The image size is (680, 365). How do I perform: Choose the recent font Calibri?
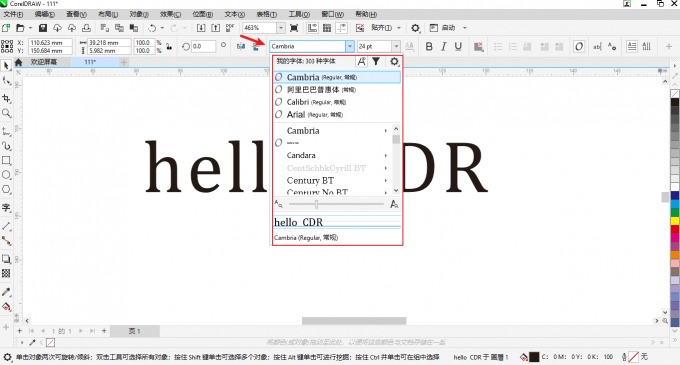pos(337,102)
